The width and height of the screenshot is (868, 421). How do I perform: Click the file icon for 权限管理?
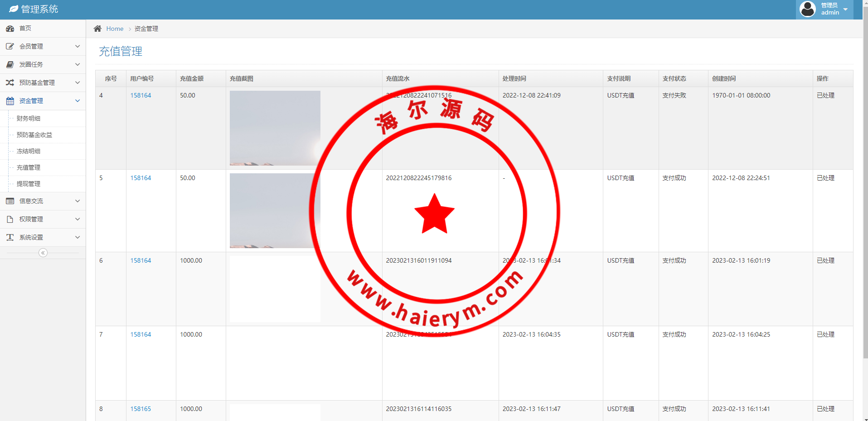[10, 219]
